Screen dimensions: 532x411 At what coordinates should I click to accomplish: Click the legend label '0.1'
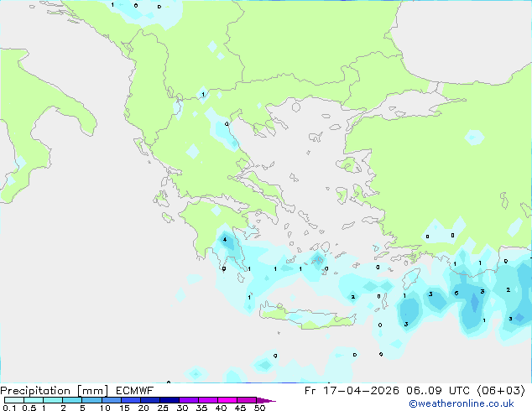[9, 408]
